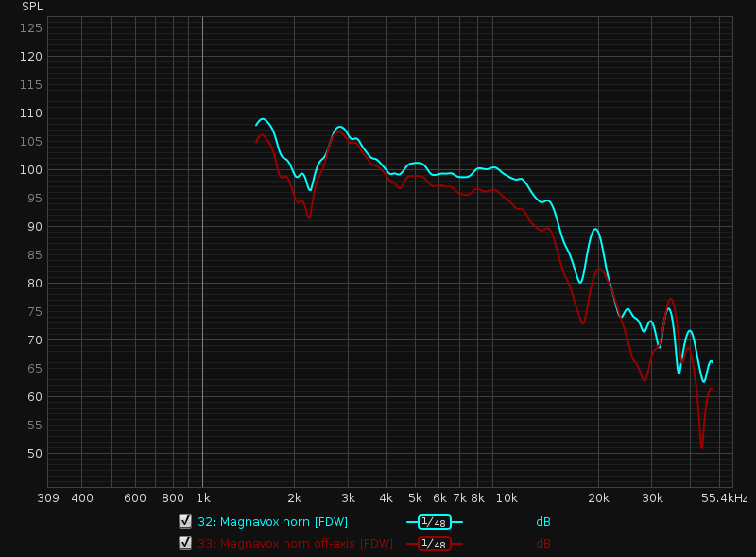Click the 2k frequency axis label
The height and width of the screenshot is (557, 756).
click(294, 498)
